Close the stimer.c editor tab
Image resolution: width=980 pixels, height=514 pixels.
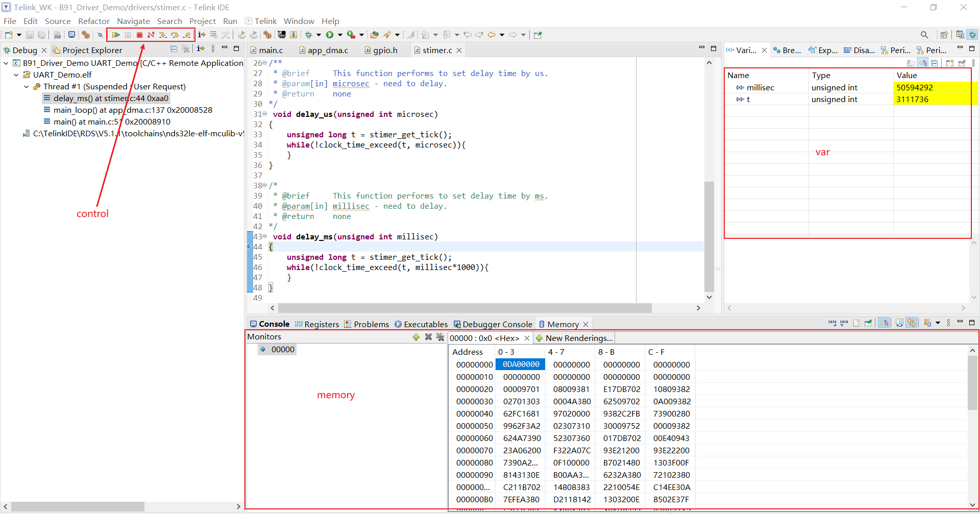(459, 50)
